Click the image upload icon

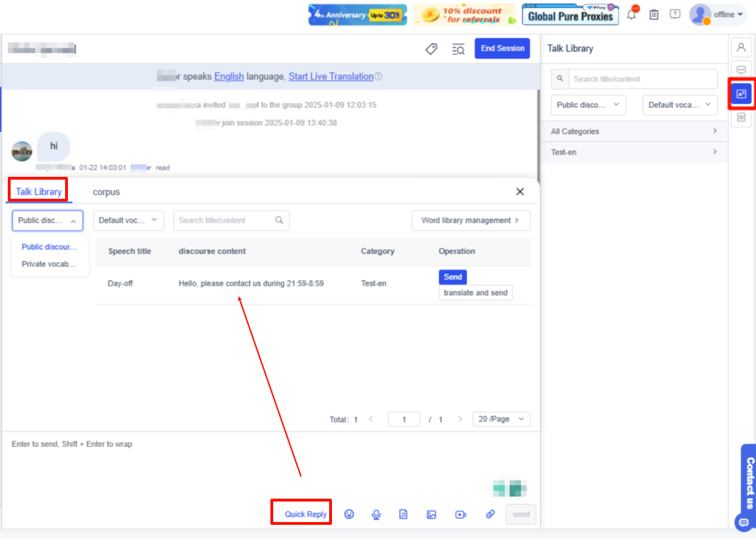pyautogui.click(x=431, y=514)
